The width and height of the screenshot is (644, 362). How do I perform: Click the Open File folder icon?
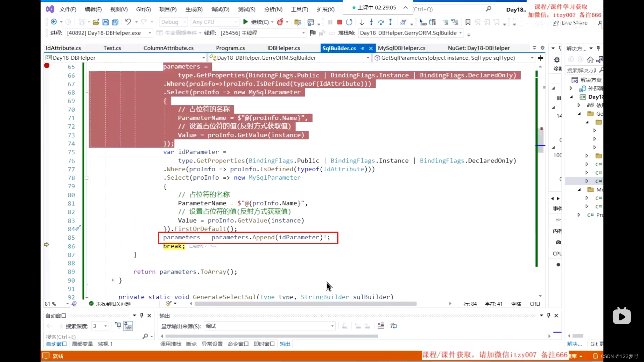click(96, 22)
